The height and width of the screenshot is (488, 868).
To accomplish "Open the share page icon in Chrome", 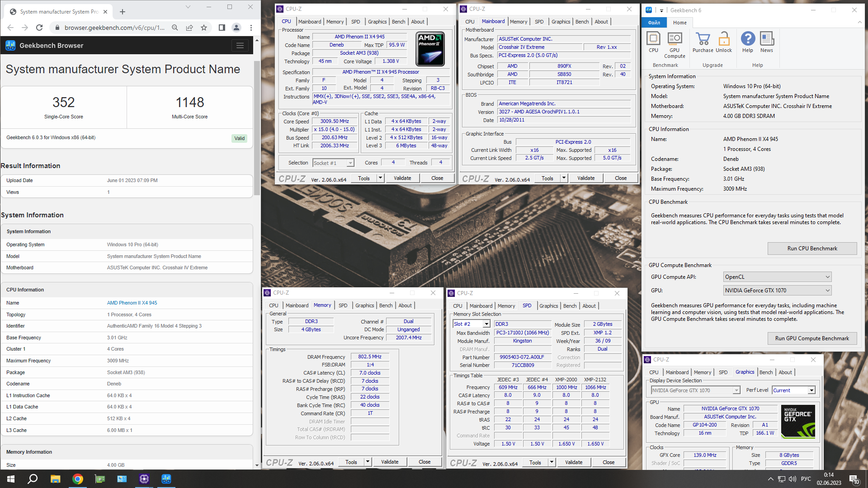I will pyautogui.click(x=189, y=28).
